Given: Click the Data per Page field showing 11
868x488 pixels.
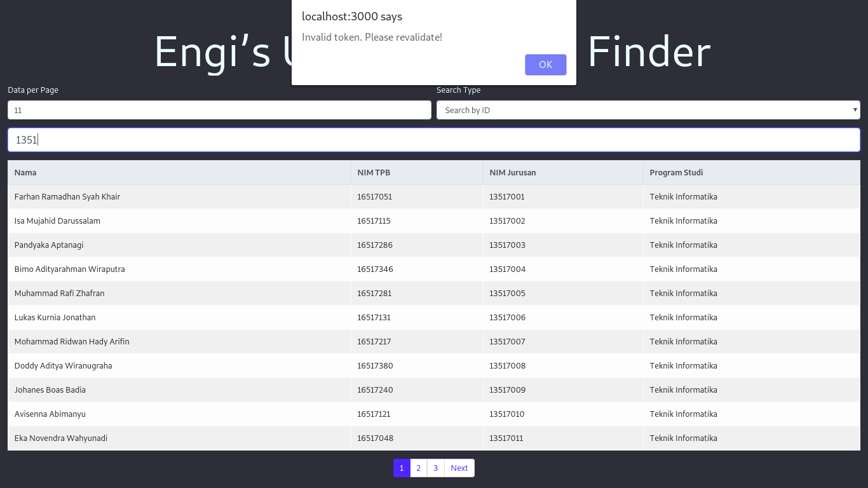Looking at the screenshot, I should (x=219, y=109).
